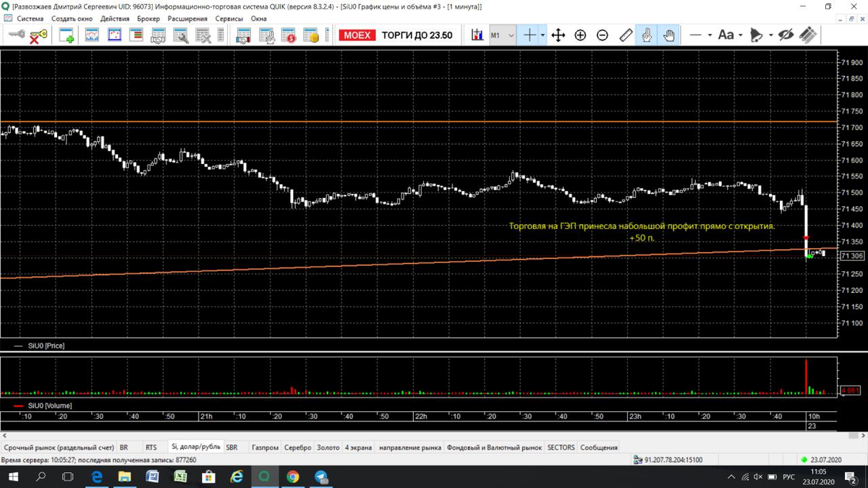868x488 pixels.
Task: Switch to the направление рынка tab
Action: click(x=409, y=448)
